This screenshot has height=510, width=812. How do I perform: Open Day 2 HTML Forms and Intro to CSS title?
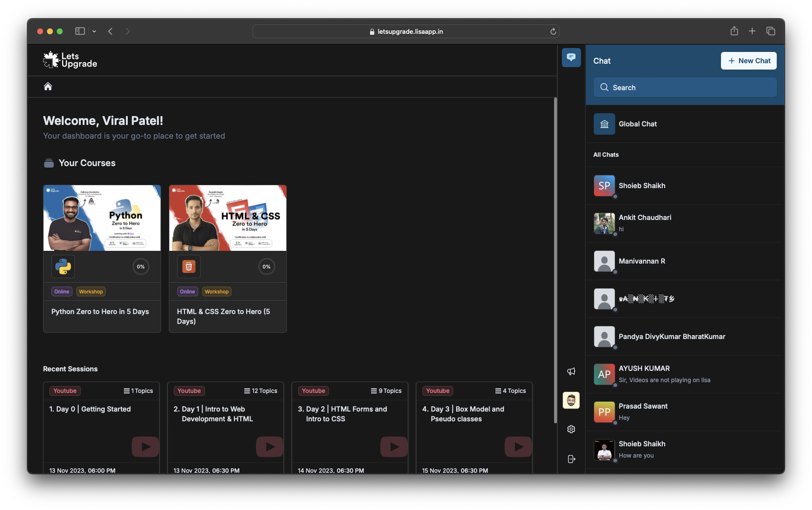[343, 414]
